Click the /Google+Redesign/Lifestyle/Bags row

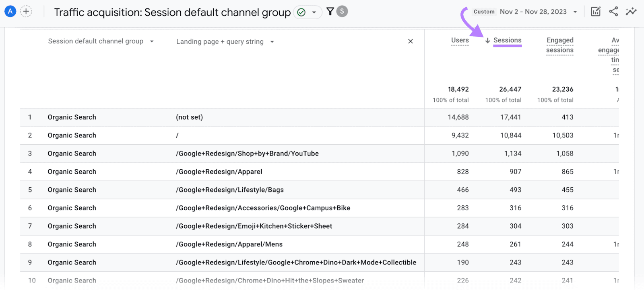point(229,190)
